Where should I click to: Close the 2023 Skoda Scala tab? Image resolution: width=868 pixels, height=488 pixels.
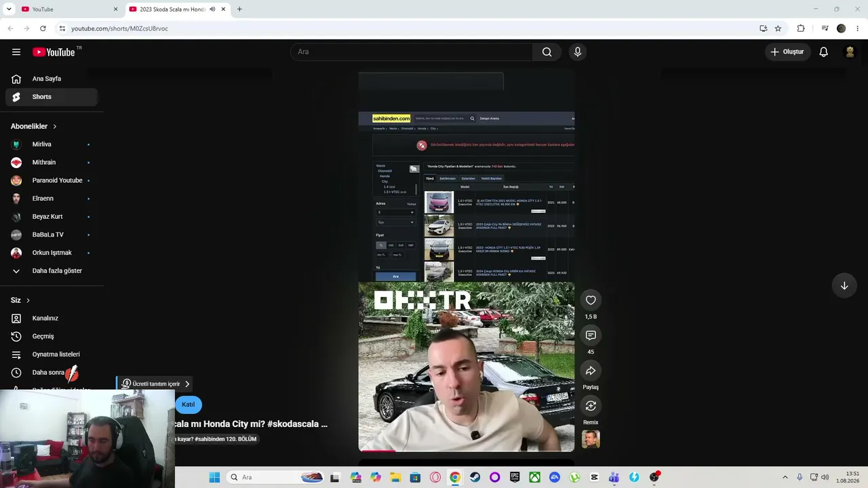[x=223, y=9]
